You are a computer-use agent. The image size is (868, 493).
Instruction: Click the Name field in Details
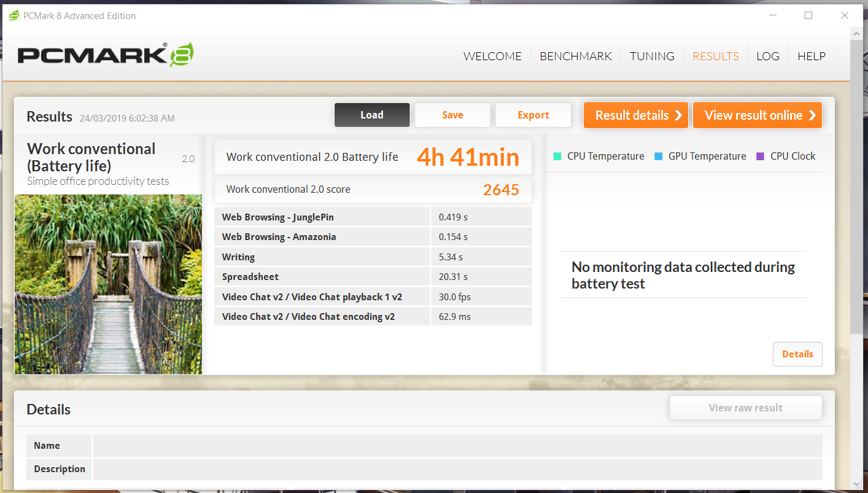pos(457,446)
